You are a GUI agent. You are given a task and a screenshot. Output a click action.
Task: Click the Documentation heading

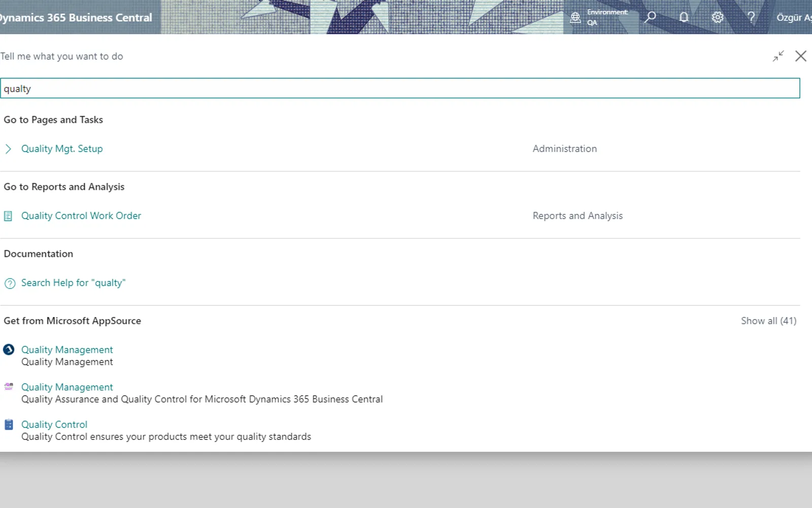39,254
